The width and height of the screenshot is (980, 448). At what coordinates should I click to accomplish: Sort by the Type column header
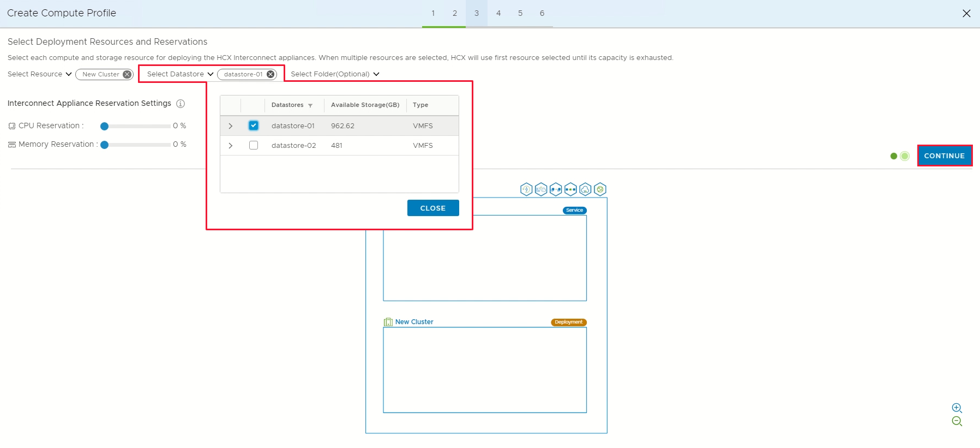pyautogui.click(x=420, y=105)
